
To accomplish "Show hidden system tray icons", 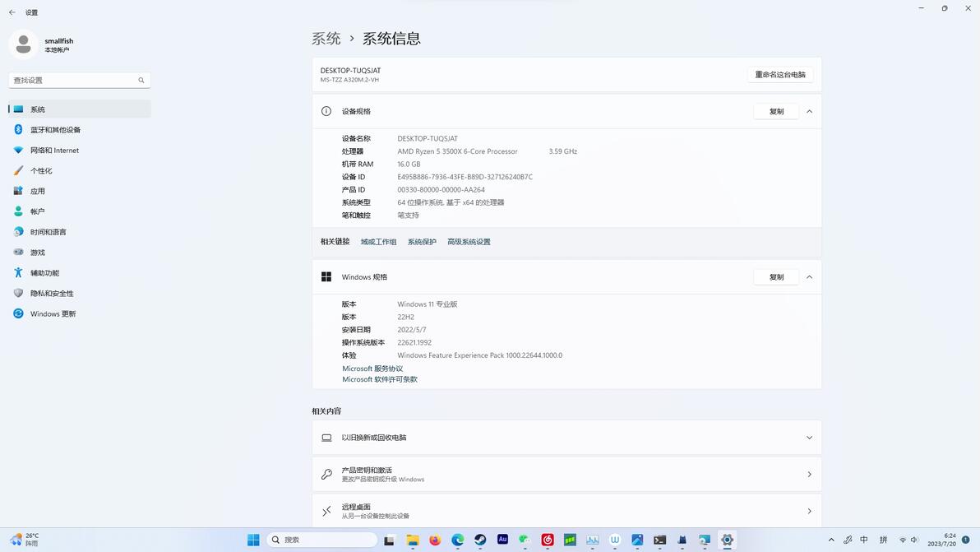I will [831, 540].
